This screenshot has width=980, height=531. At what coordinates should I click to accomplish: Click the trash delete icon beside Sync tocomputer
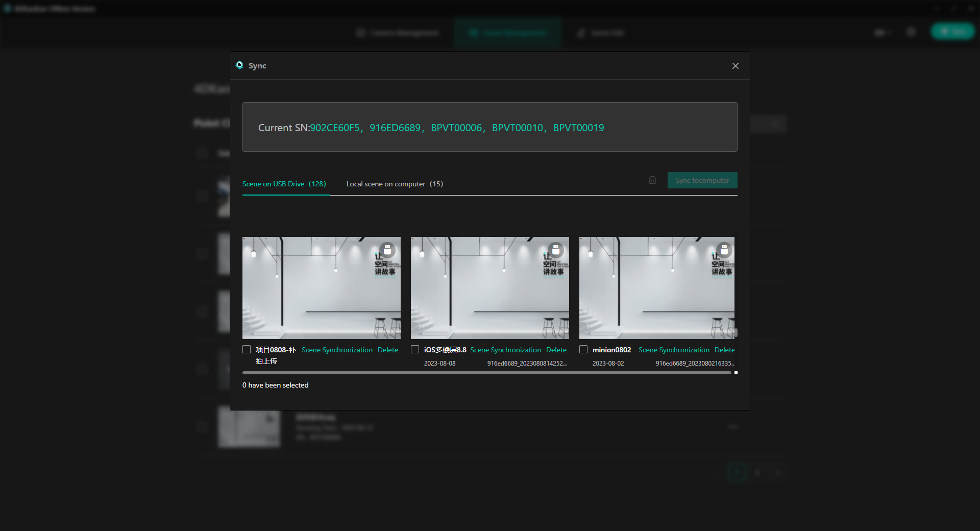point(652,180)
